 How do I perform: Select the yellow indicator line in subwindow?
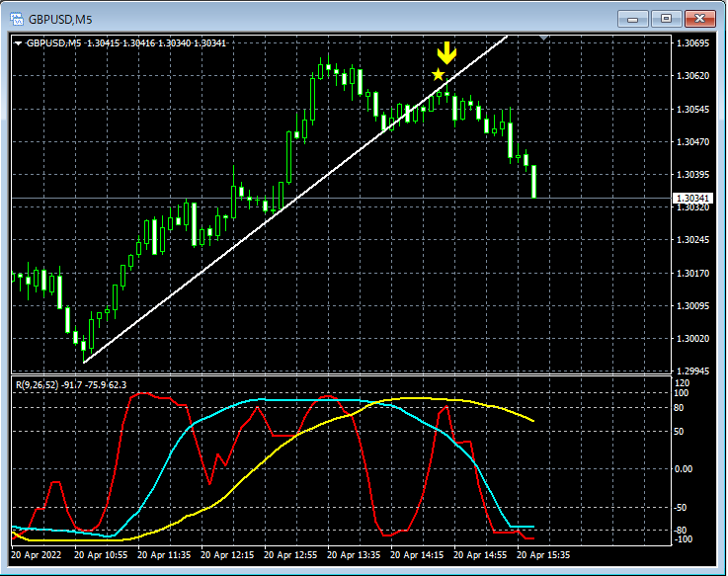pos(257,467)
